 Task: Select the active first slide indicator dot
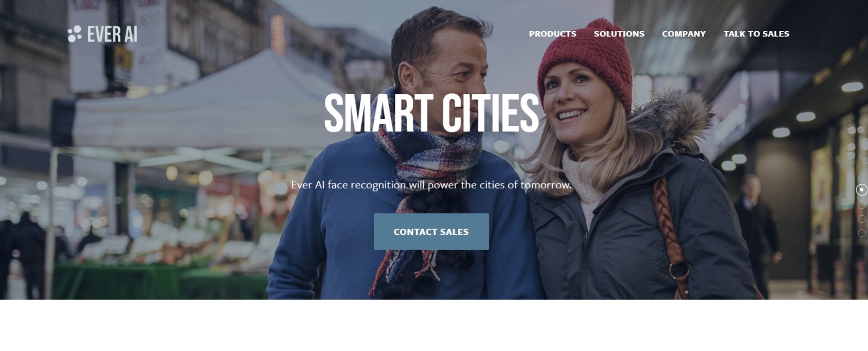[x=861, y=190]
